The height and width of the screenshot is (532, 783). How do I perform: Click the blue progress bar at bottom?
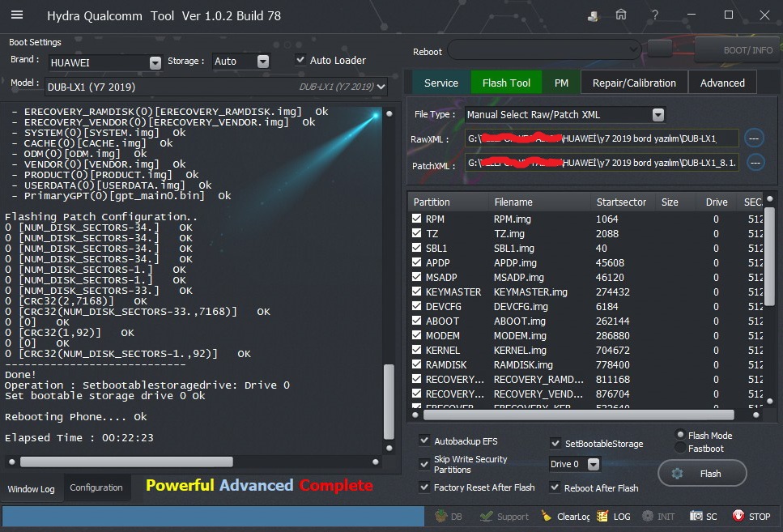tap(213, 516)
